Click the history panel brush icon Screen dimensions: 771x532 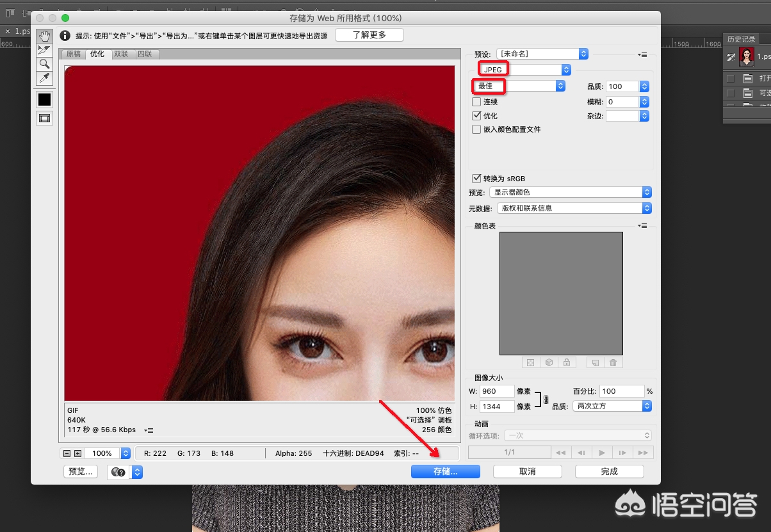pyautogui.click(x=731, y=57)
